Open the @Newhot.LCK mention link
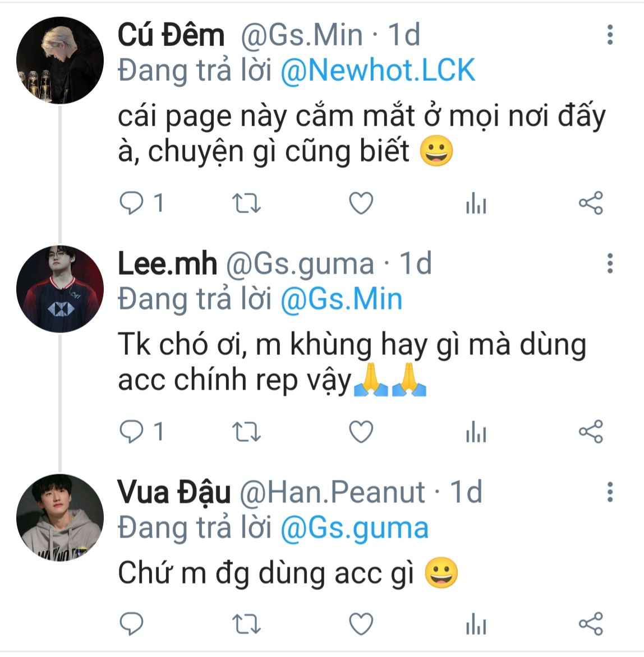Screen dimensions: 644x657 tap(378, 71)
